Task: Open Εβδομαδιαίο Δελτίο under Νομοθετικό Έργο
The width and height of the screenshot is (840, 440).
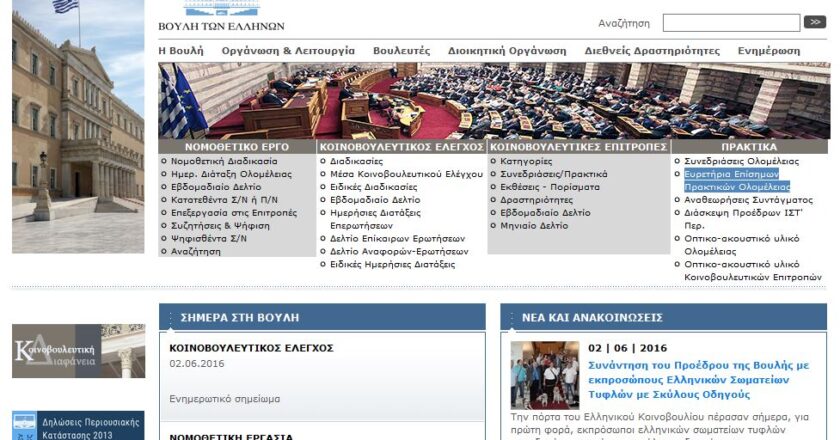Action: (216, 187)
